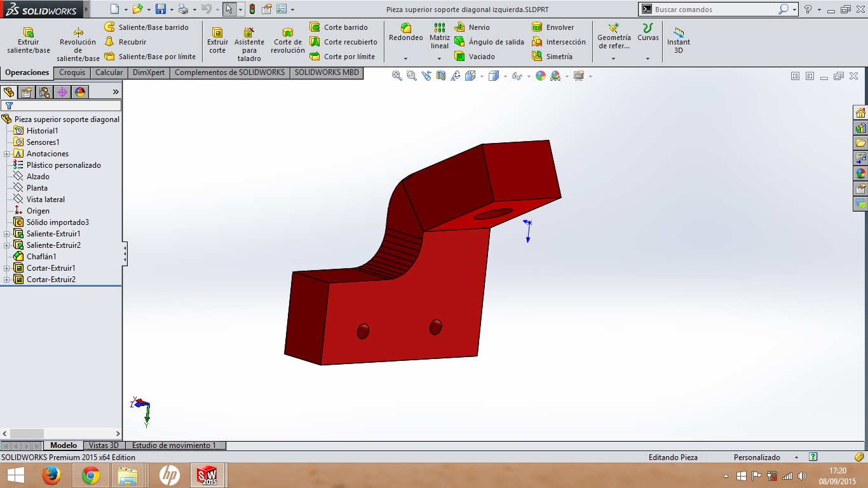Click the Rebuild traffic light icon
The image size is (868, 488).
tap(252, 9)
